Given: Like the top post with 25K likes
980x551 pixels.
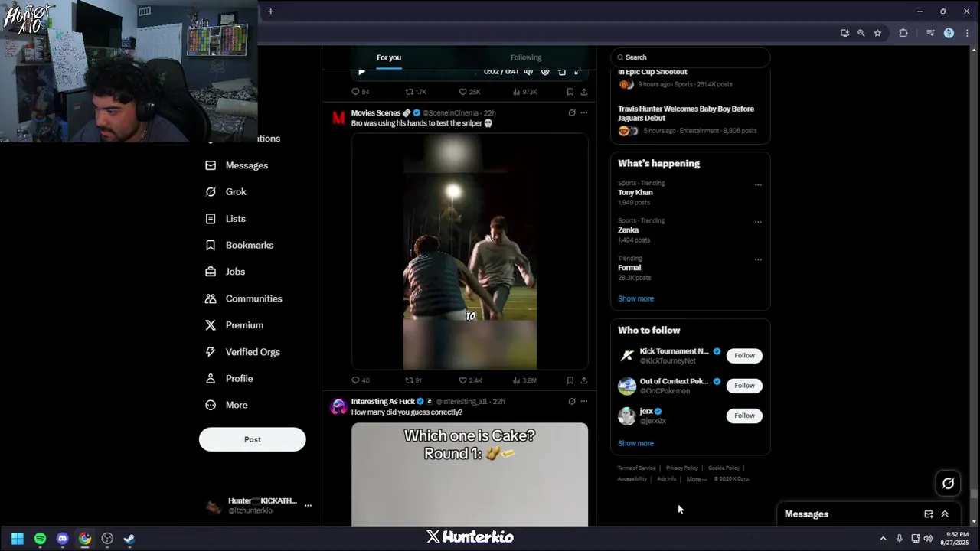Looking at the screenshot, I should [469, 92].
